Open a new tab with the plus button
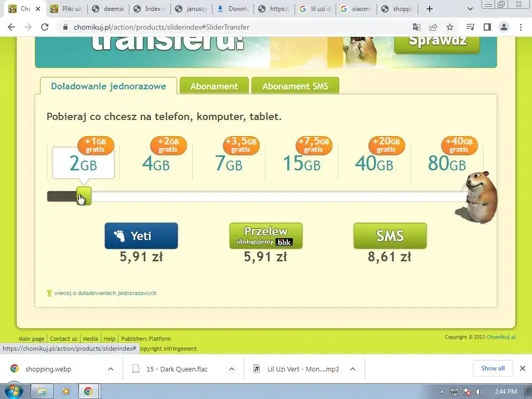This screenshot has height=399, width=532. pos(430,9)
